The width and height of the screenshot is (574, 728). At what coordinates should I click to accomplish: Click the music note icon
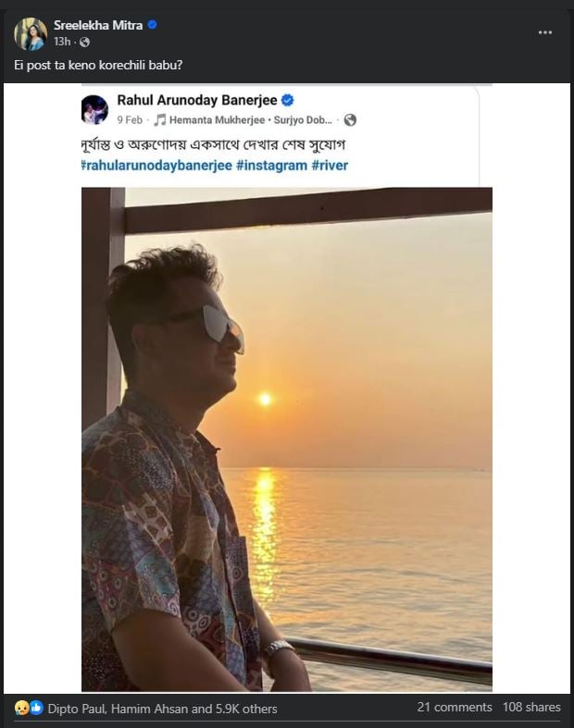(x=159, y=120)
